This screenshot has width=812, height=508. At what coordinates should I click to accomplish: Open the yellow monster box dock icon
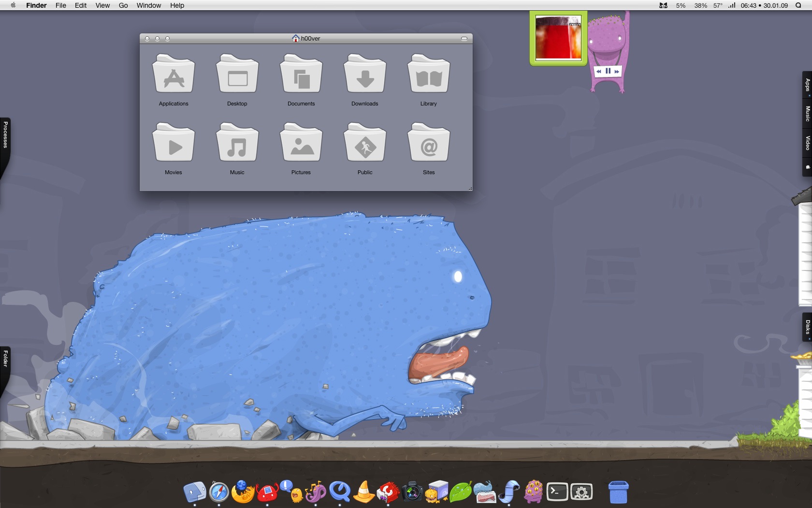click(x=436, y=492)
